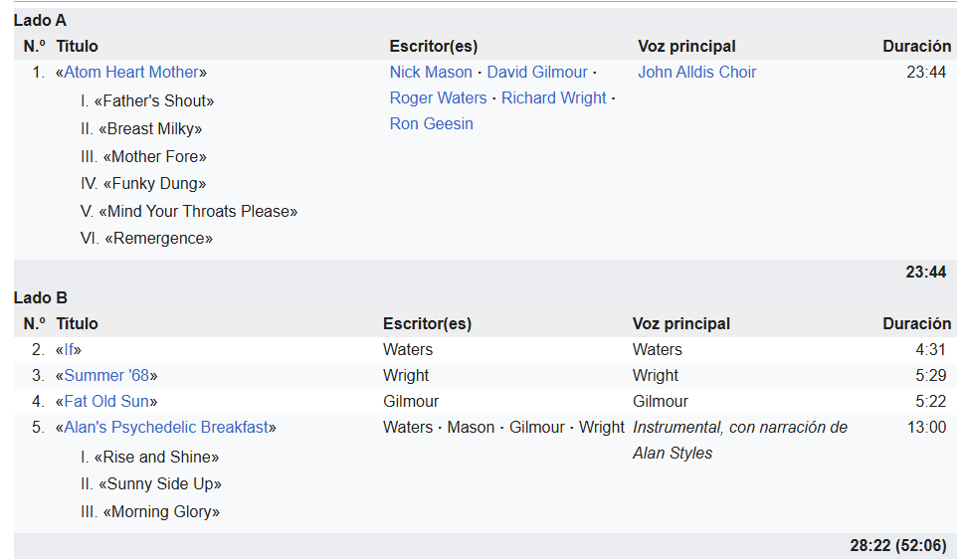Viewport: 968px width, 560px height.
Task: Click the Lado A Duración column header
Action: [x=916, y=46]
